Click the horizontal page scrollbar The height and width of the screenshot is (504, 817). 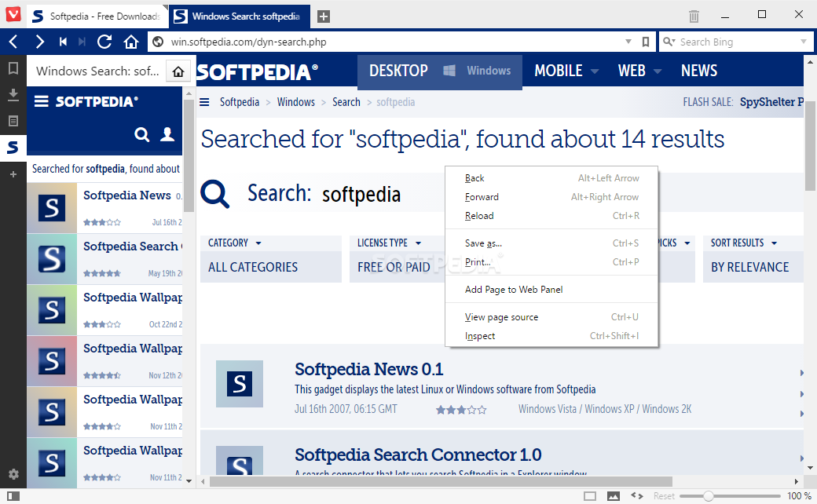point(441,481)
